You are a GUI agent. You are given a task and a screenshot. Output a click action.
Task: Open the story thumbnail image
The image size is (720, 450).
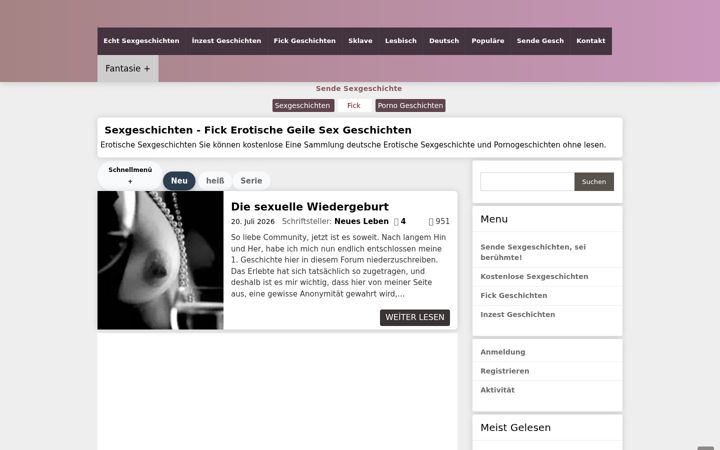(x=160, y=260)
